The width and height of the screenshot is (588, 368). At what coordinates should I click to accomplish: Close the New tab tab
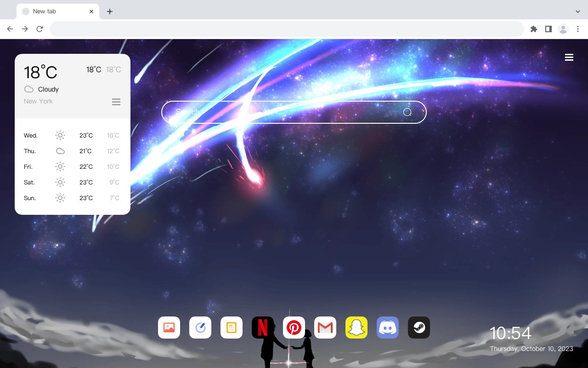(x=91, y=11)
